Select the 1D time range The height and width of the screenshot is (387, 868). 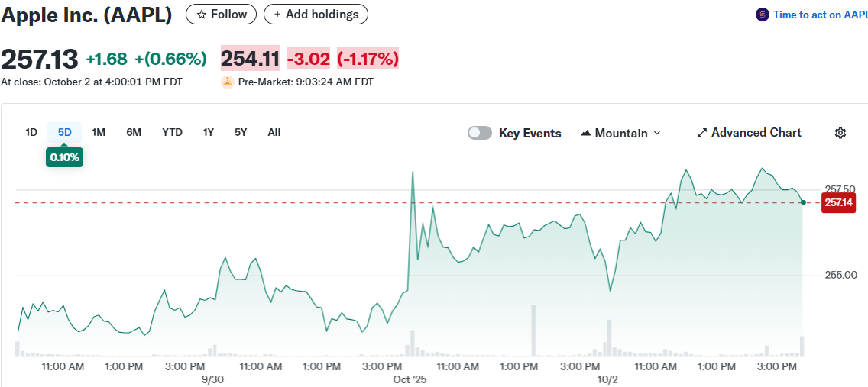coord(31,132)
